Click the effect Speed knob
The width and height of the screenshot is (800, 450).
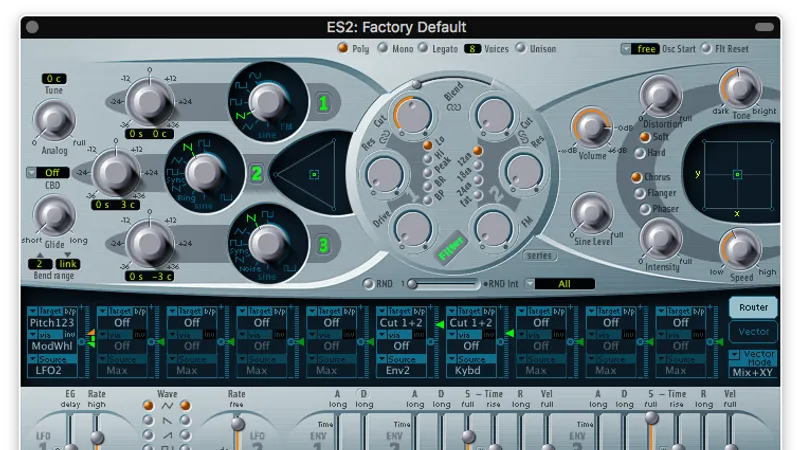pos(740,249)
